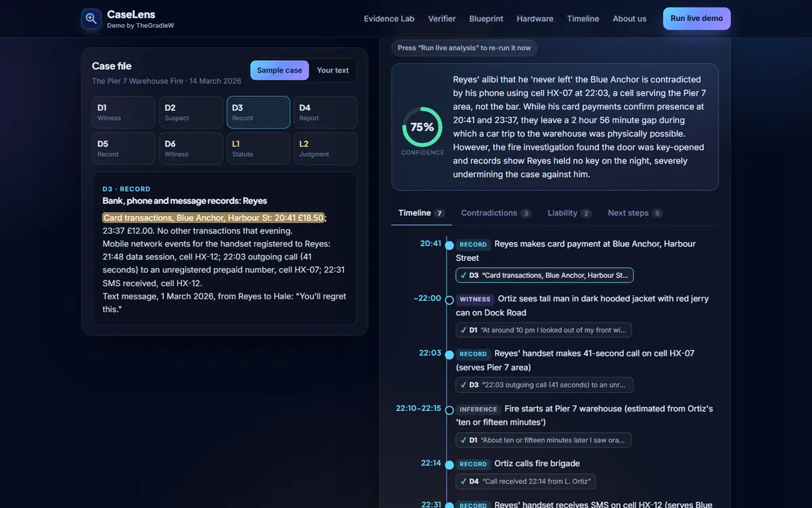Open the D1 "At around 10 pm" citation chip
This screenshot has width=812, height=508.
(x=544, y=331)
